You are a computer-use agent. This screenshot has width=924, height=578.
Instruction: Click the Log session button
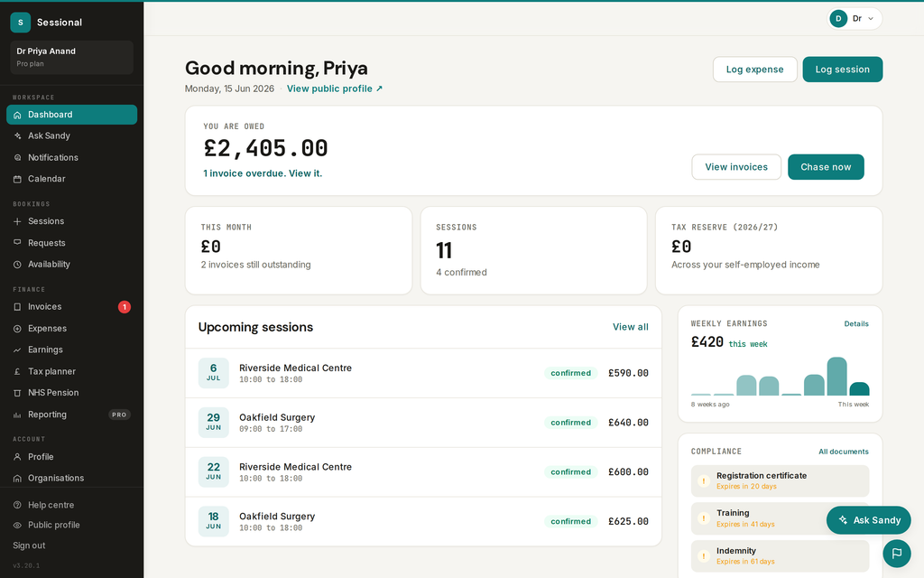click(843, 70)
